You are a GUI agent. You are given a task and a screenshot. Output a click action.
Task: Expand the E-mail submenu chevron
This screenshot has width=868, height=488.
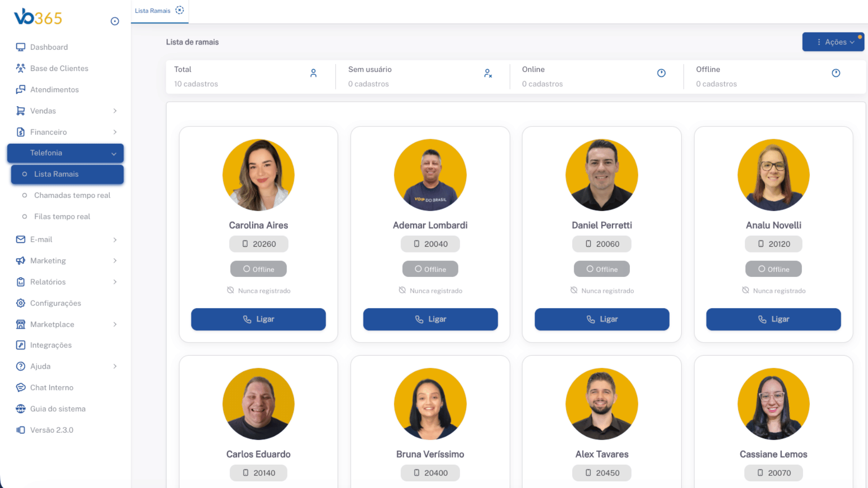tap(115, 239)
